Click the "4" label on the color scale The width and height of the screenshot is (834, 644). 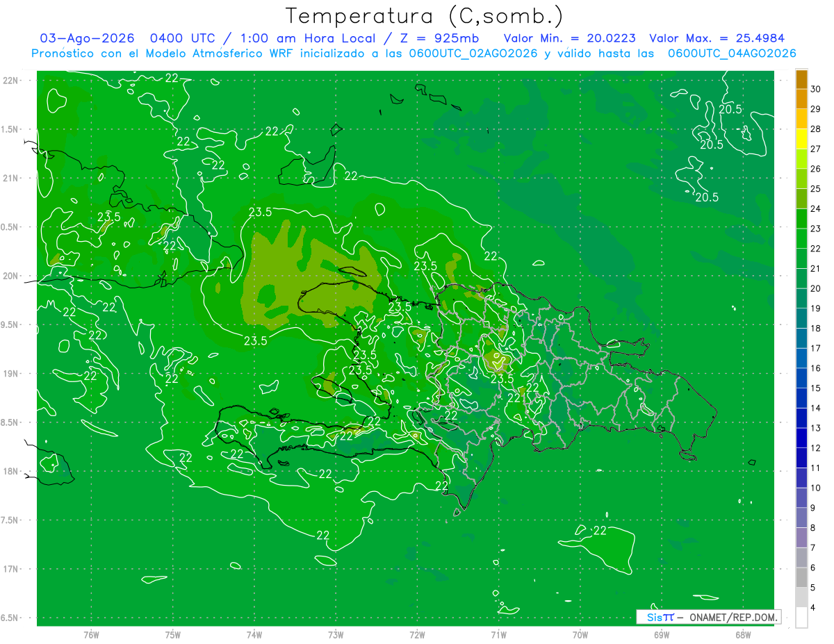[x=814, y=607]
